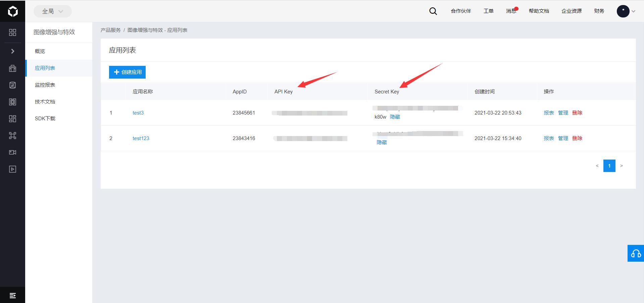Open the overview grid icon in dark sidebar
The height and width of the screenshot is (303, 644).
[x=12, y=32]
